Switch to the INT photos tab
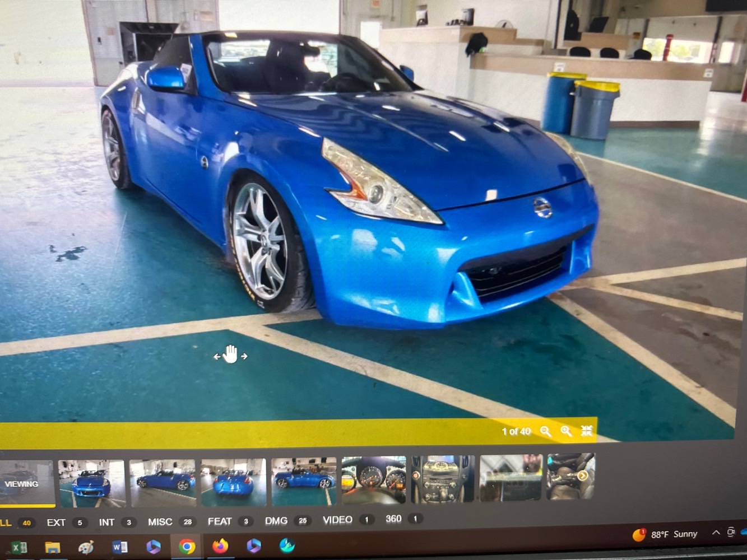This screenshot has height=560, width=747. pyautogui.click(x=117, y=522)
